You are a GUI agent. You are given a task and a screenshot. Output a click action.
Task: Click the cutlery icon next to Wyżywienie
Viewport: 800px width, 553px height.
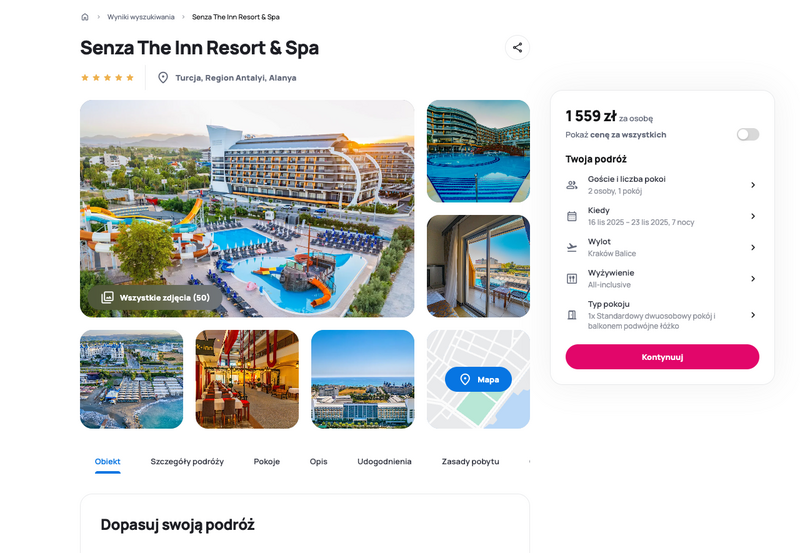click(572, 279)
